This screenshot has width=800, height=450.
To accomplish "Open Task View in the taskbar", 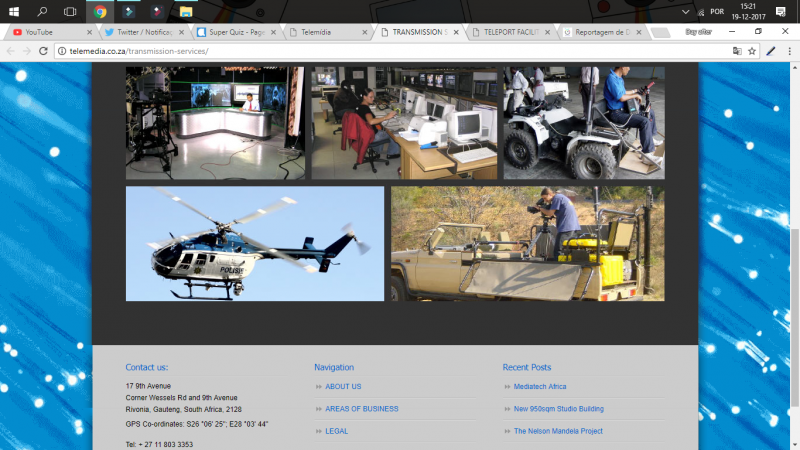I will 70,11.
